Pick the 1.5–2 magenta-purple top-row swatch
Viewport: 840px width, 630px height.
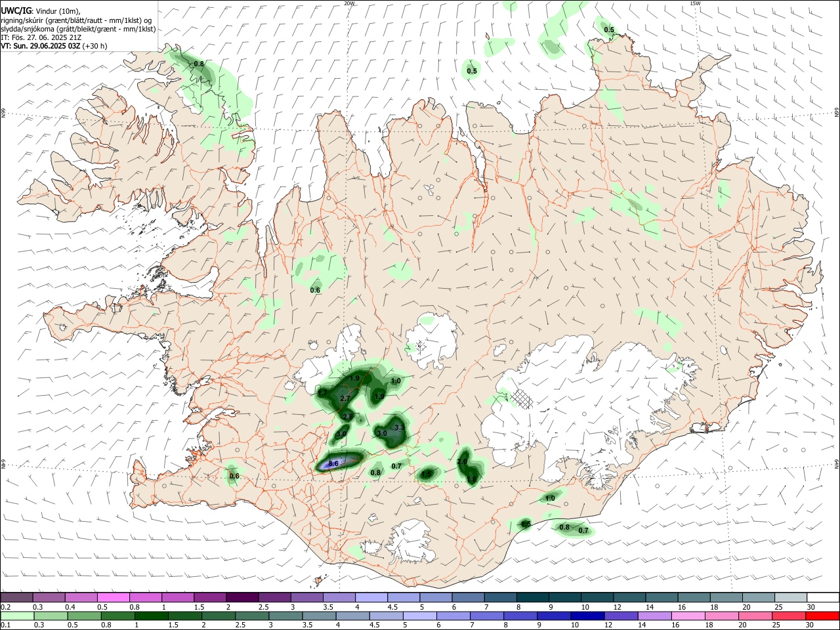click(x=210, y=597)
